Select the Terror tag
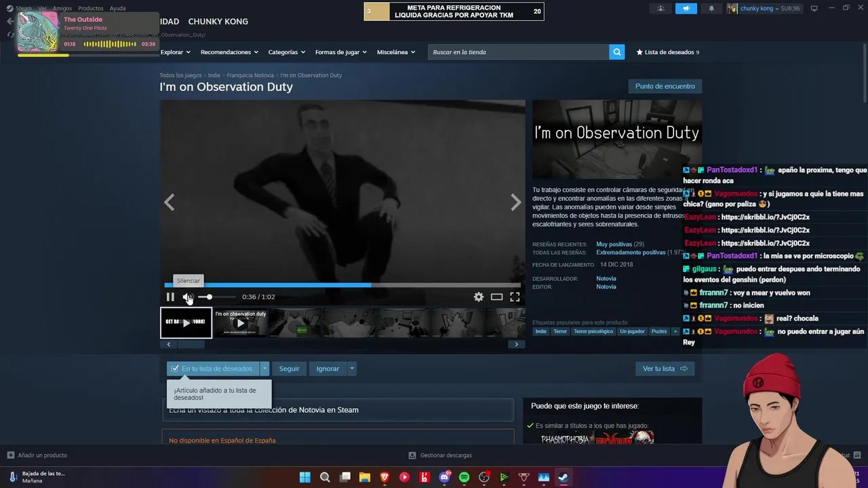Screen dimensions: 868x488 click(560, 331)
